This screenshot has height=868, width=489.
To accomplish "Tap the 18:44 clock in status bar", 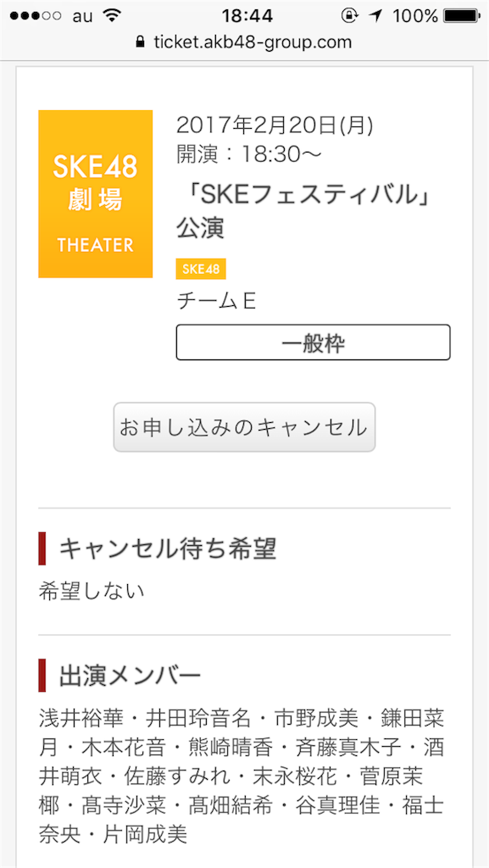I will pos(247,16).
